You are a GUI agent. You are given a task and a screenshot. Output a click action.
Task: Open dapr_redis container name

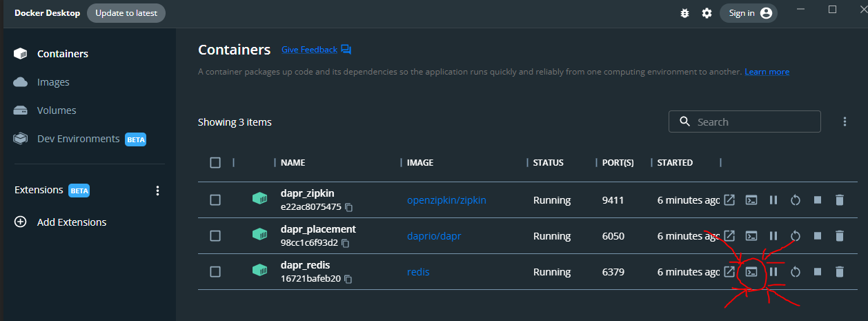[306, 265]
